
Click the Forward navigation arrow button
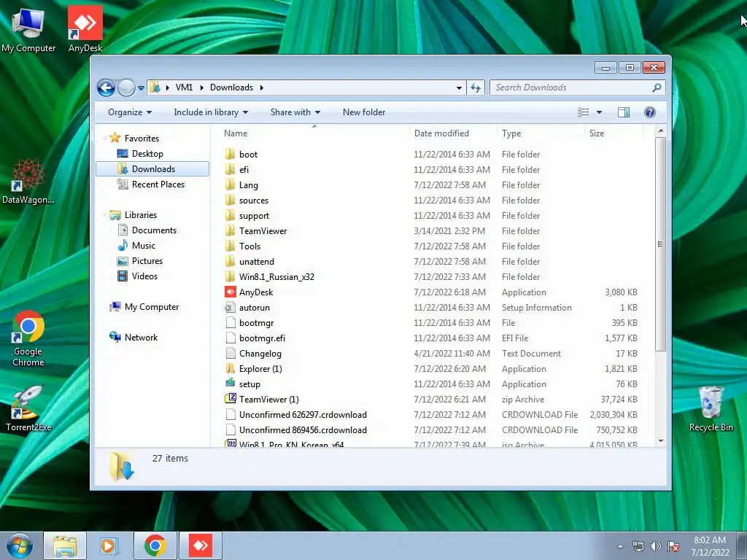tap(126, 87)
